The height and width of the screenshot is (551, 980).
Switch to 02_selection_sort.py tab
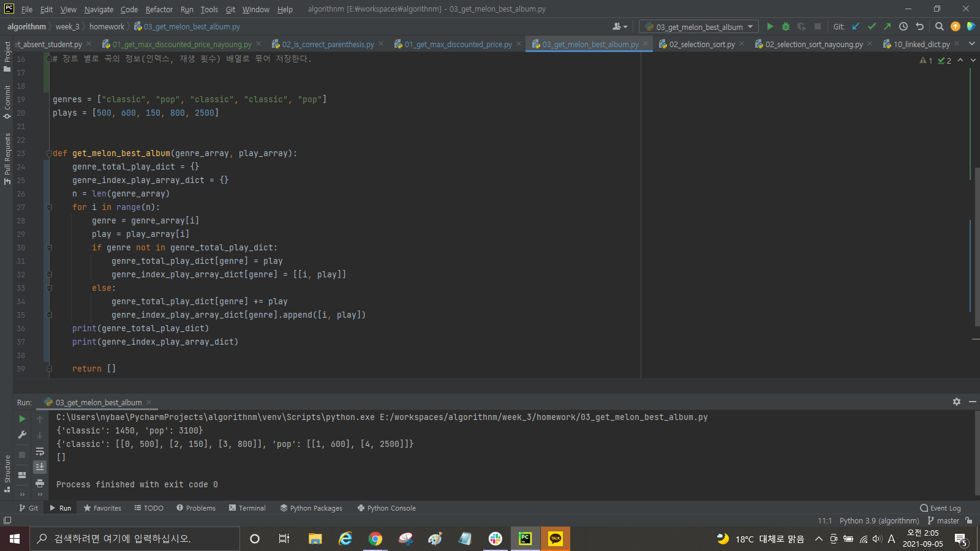click(701, 44)
